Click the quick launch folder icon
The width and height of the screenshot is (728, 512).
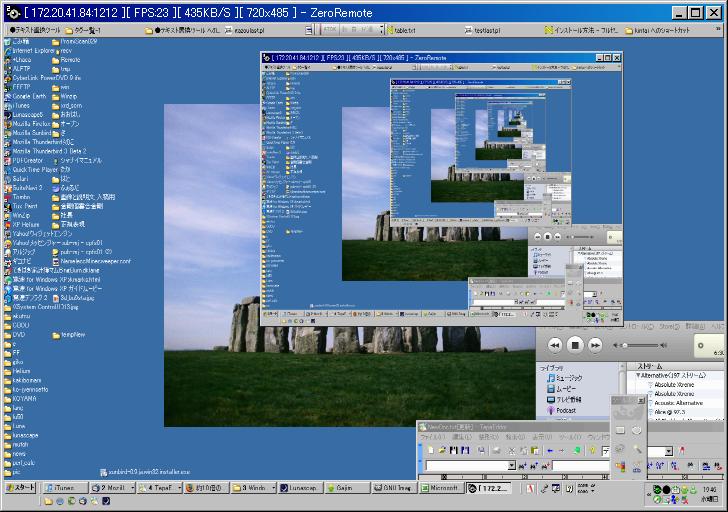pos(48,501)
